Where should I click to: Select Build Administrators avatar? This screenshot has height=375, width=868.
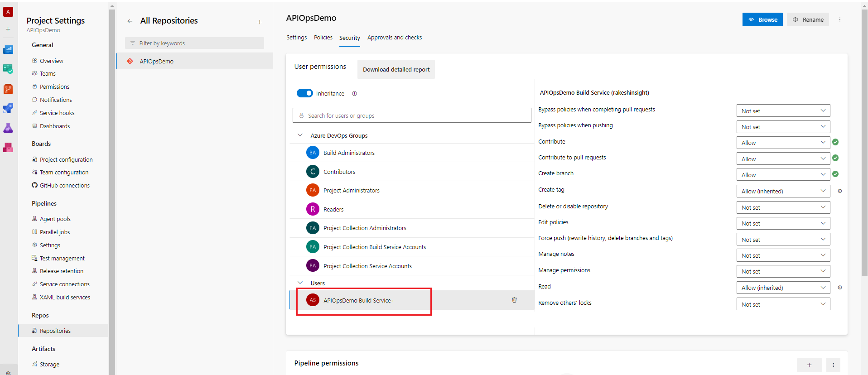click(313, 153)
